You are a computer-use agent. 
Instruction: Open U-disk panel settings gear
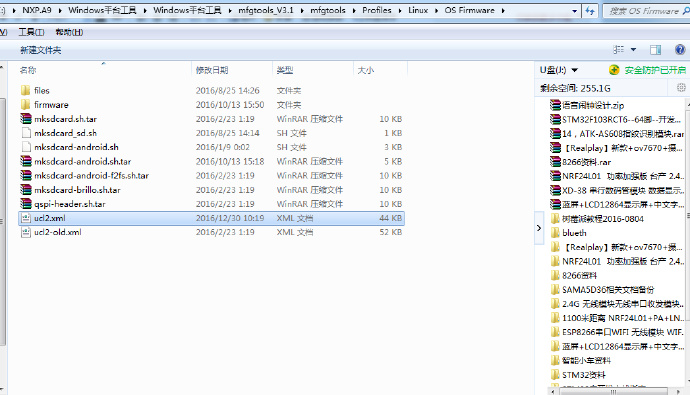(x=681, y=88)
